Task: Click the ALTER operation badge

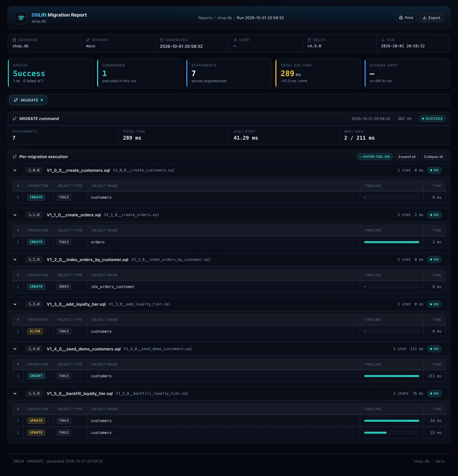Action: (x=35, y=331)
